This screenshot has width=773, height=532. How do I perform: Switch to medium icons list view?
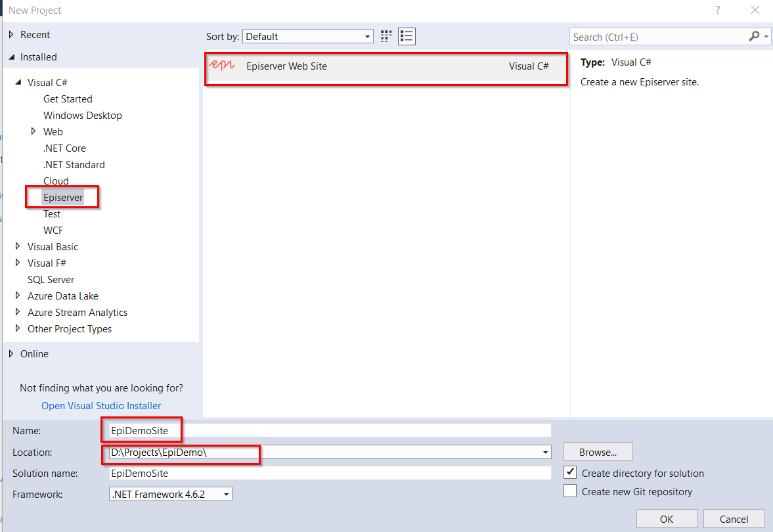tap(407, 37)
